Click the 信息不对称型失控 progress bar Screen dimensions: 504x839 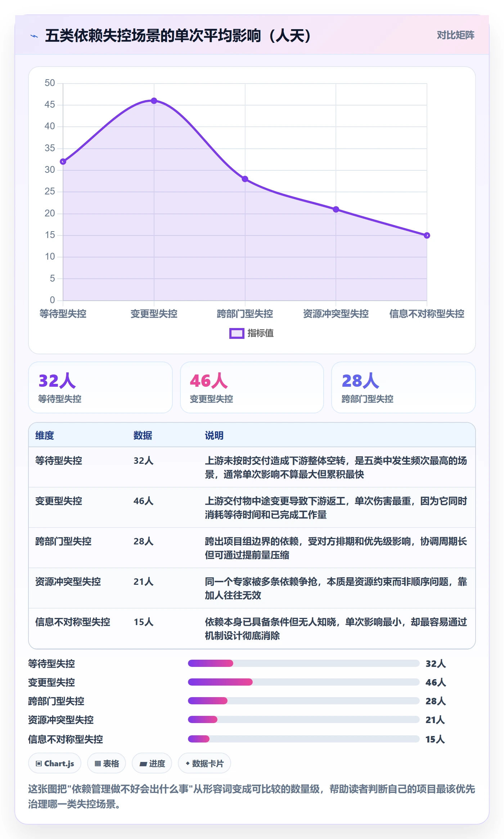pyautogui.click(x=304, y=739)
